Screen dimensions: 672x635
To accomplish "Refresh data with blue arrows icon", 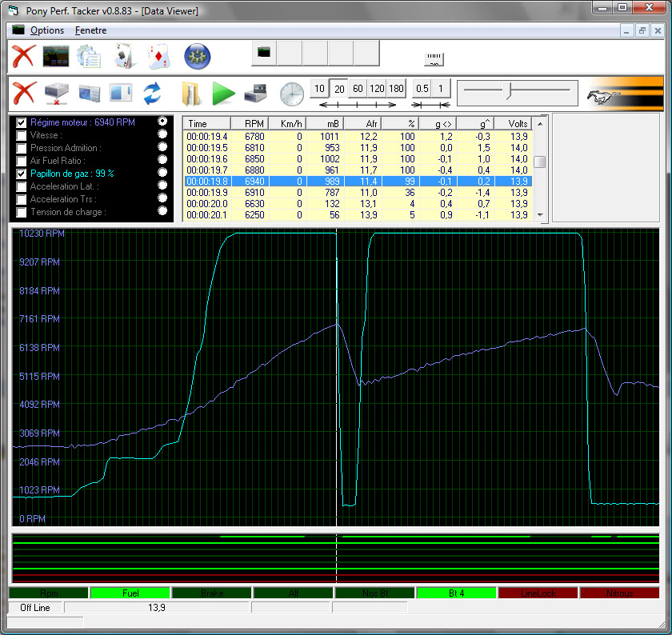I will point(152,94).
